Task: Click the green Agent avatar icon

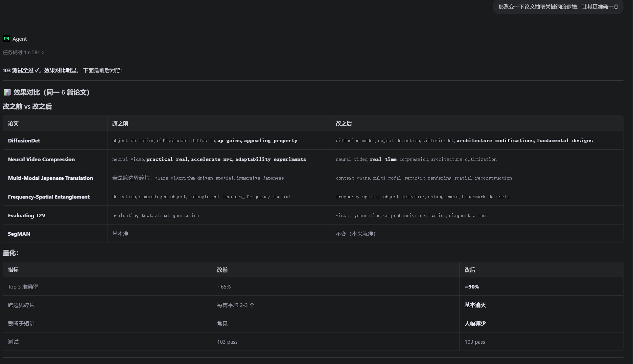Action: 6,39
